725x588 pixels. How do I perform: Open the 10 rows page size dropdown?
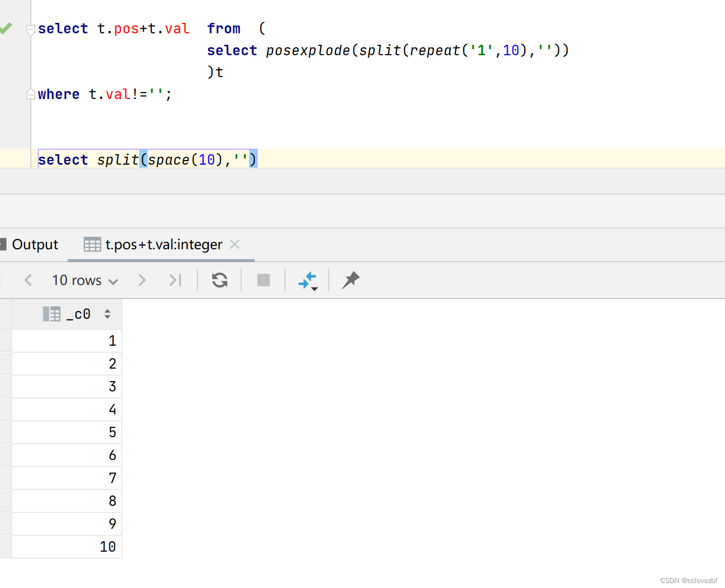tap(85, 280)
